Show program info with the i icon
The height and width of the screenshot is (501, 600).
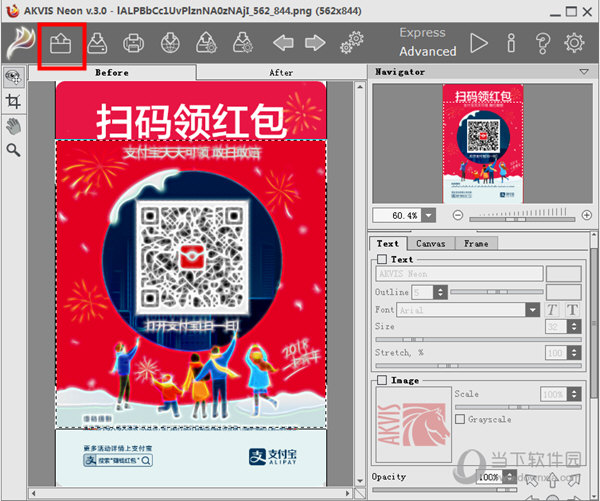[x=511, y=43]
